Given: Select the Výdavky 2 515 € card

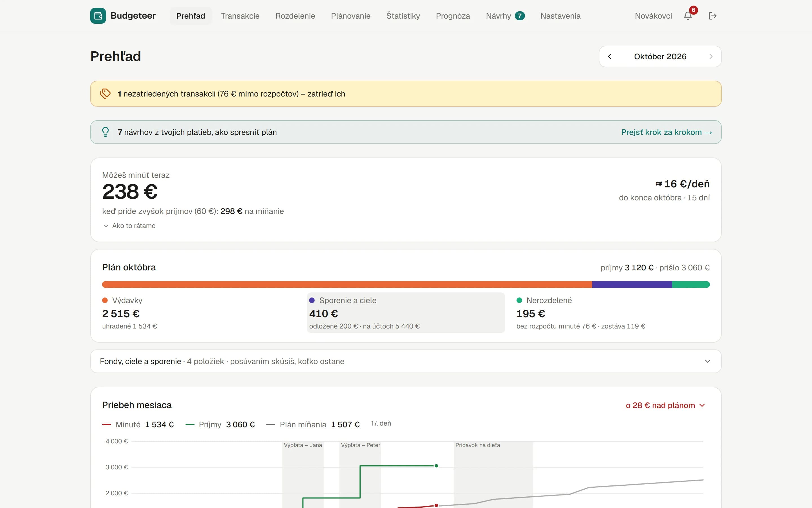Looking at the screenshot, I should pos(199,313).
